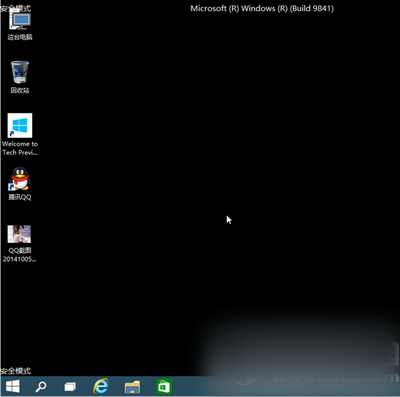Click the '回收站' icon label
The width and height of the screenshot is (400, 397).
[x=20, y=90]
